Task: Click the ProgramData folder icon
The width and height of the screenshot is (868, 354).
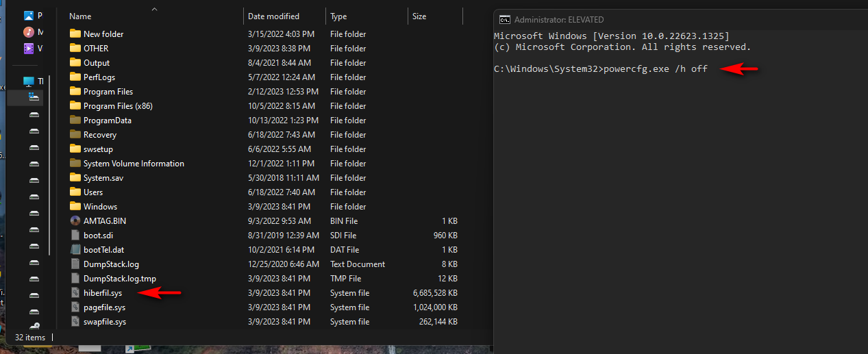Action: pyautogui.click(x=75, y=120)
